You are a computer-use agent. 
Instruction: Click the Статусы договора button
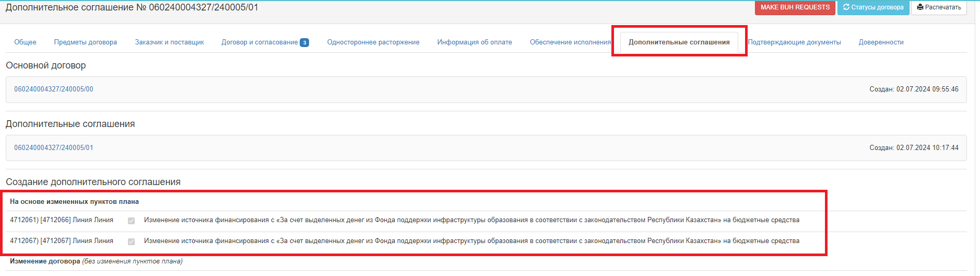click(873, 7)
